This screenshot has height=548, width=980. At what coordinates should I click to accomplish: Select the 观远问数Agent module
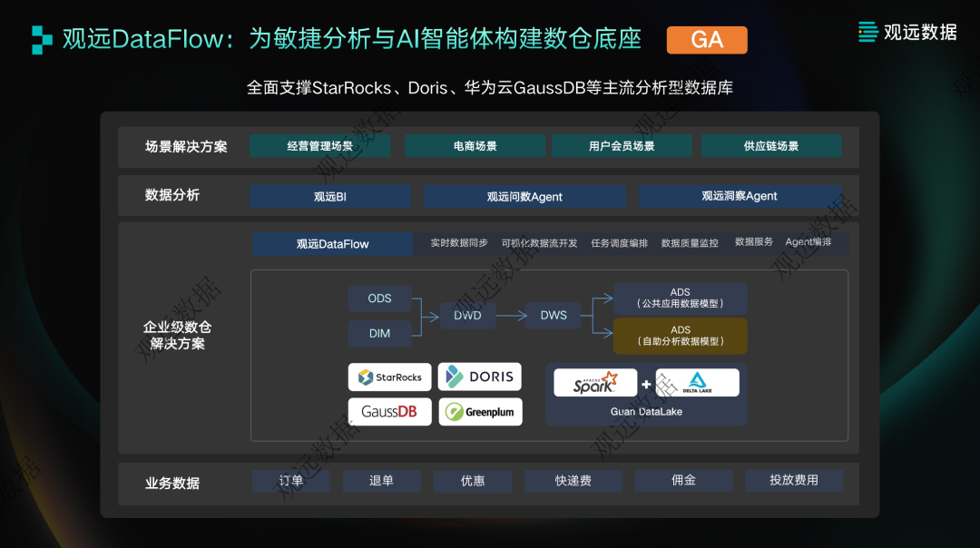point(524,196)
